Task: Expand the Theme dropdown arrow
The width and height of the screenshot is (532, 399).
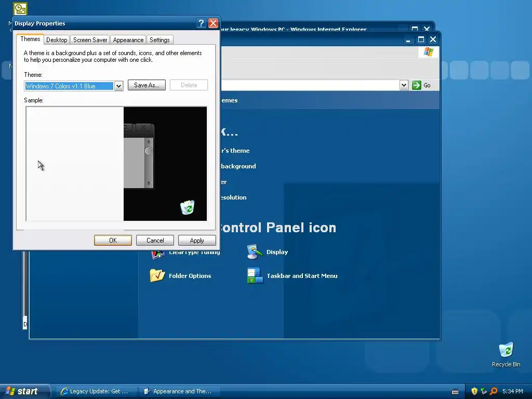Action: click(x=118, y=86)
